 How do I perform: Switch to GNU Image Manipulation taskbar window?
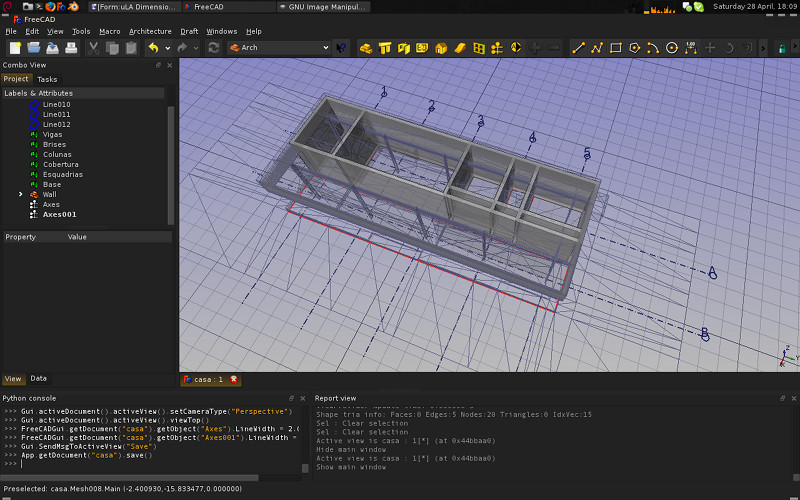point(323,7)
